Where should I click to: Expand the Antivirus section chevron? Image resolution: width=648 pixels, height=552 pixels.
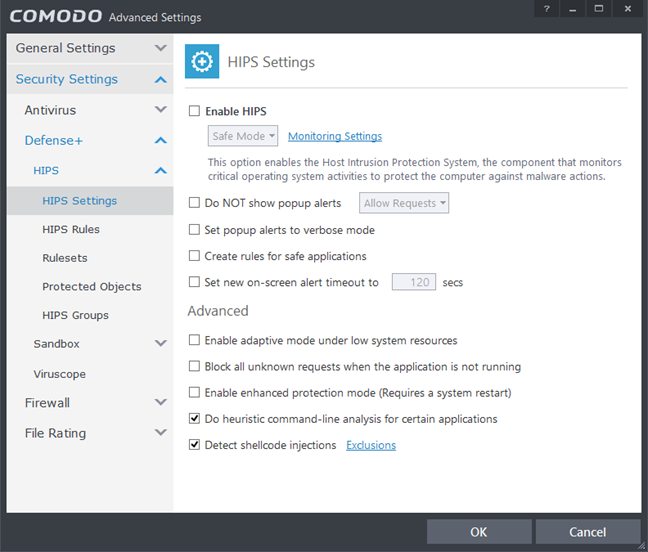(161, 109)
